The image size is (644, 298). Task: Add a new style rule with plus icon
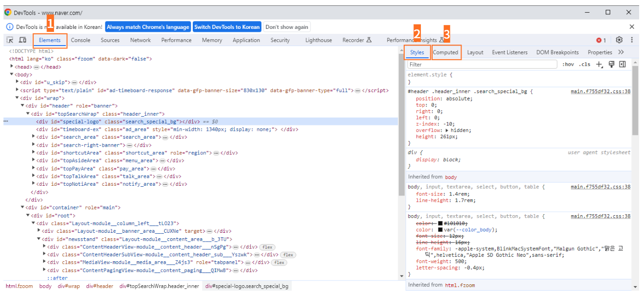pyautogui.click(x=599, y=64)
